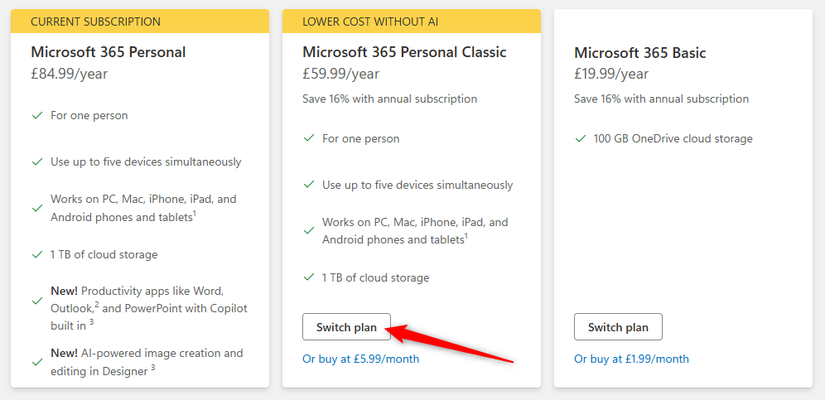825x400 pixels.
Task: Click checkmark beside 100 GB OneDrive cloud storage
Action: click(580, 139)
